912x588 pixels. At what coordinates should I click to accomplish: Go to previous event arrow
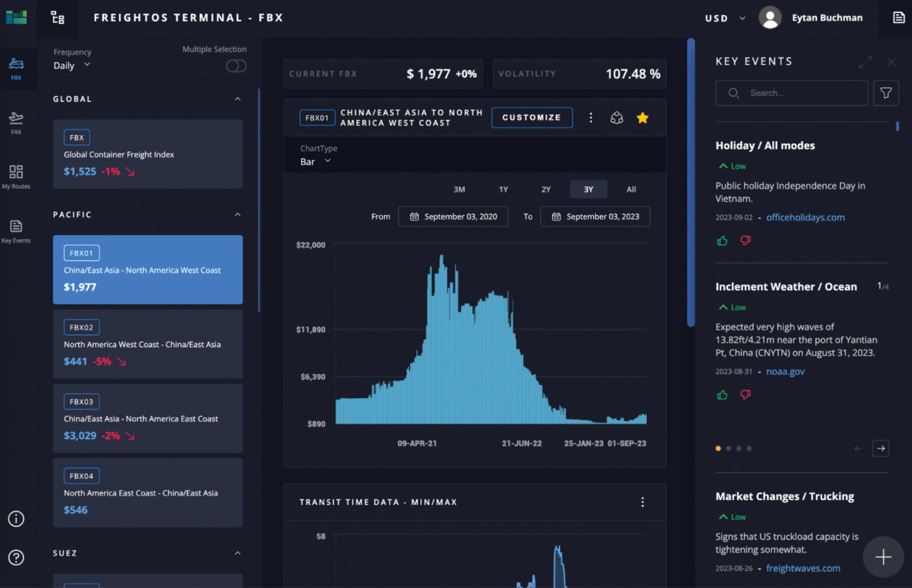point(858,448)
